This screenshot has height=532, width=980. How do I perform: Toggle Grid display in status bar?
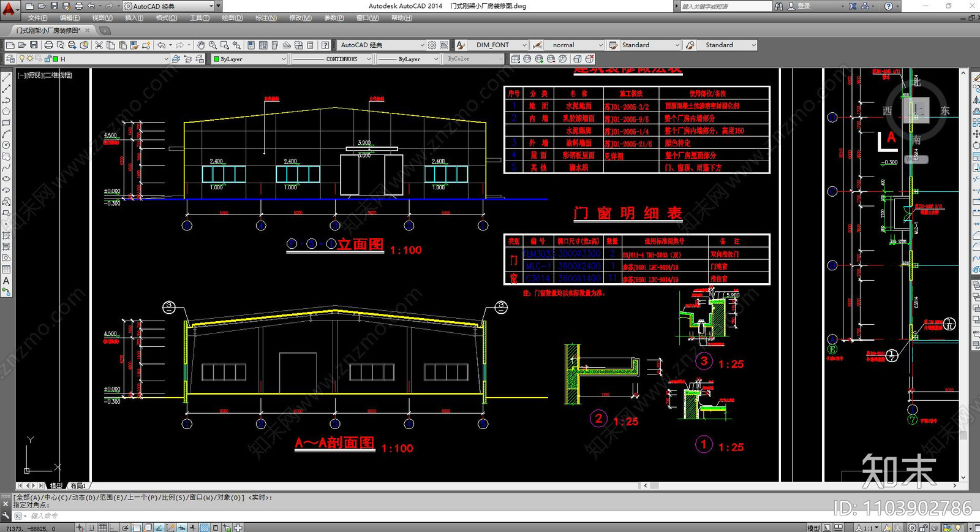click(103, 527)
